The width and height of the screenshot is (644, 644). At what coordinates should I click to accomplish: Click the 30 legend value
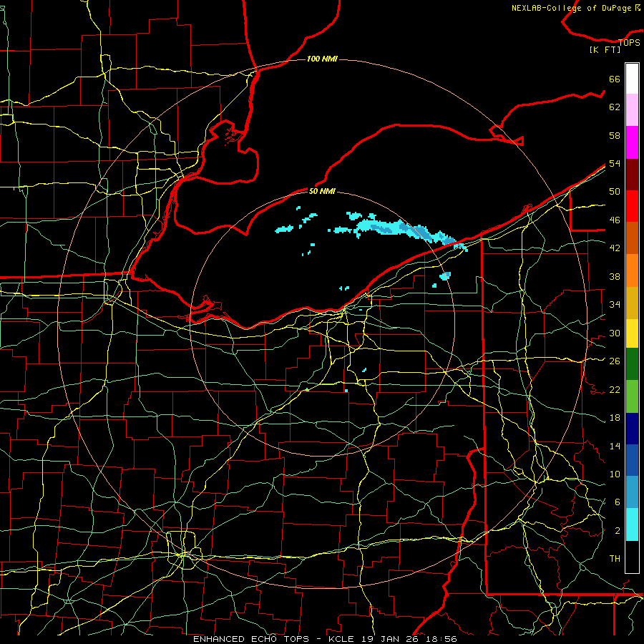[615, 333]
